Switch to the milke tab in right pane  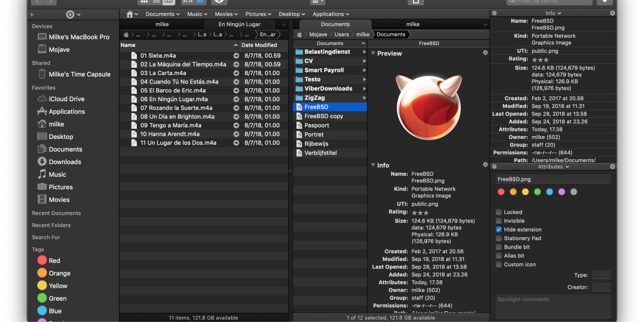coord(412,25)
